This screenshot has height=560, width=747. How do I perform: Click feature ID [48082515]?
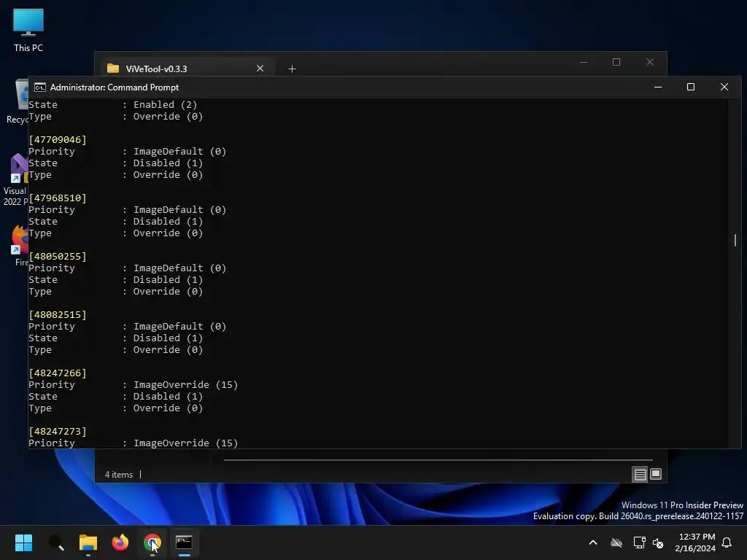[58, 315]
